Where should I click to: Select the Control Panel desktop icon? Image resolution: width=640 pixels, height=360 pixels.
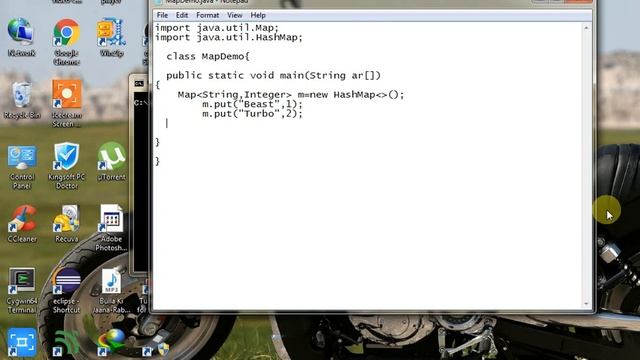coord(22,167)
